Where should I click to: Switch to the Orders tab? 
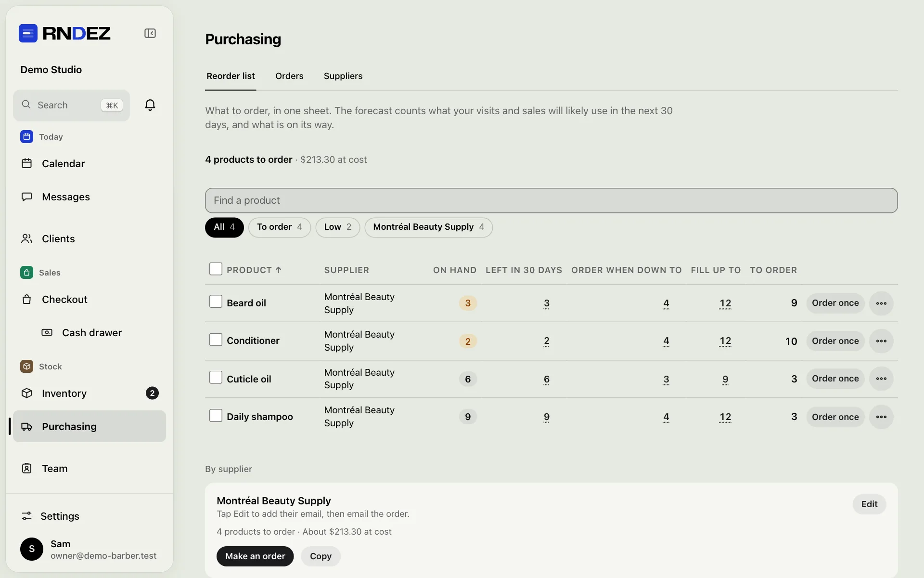coord(289,76)
